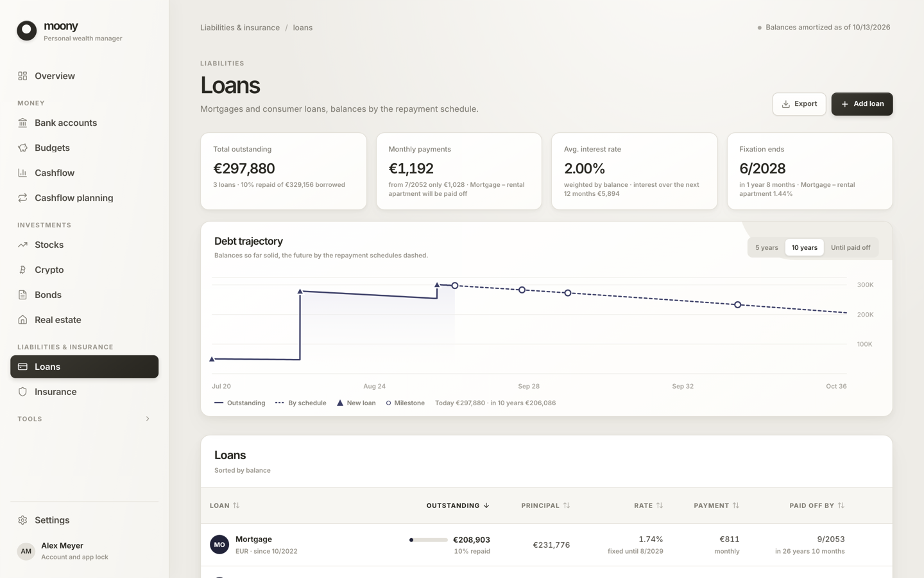The height and width of the screenshot is (578, 924).
Task: Click the €811 monthly payment cell
Action: tap(730, 539)
